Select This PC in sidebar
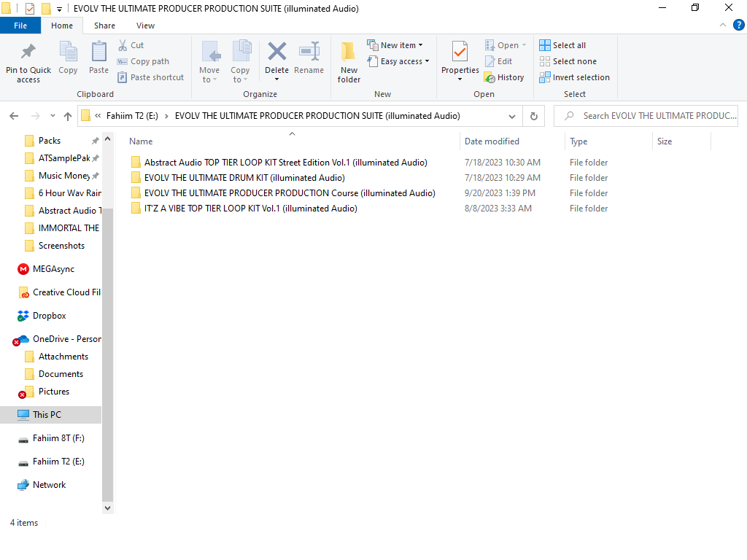Screen dimensions: 747x560 [47, 415]
